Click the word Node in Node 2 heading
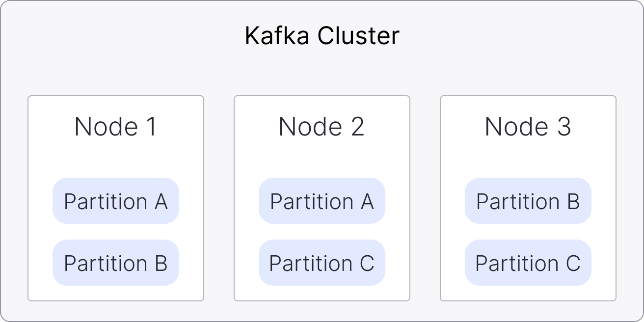The height and width of the screenshot is (322, 644). tap(310, 127)
